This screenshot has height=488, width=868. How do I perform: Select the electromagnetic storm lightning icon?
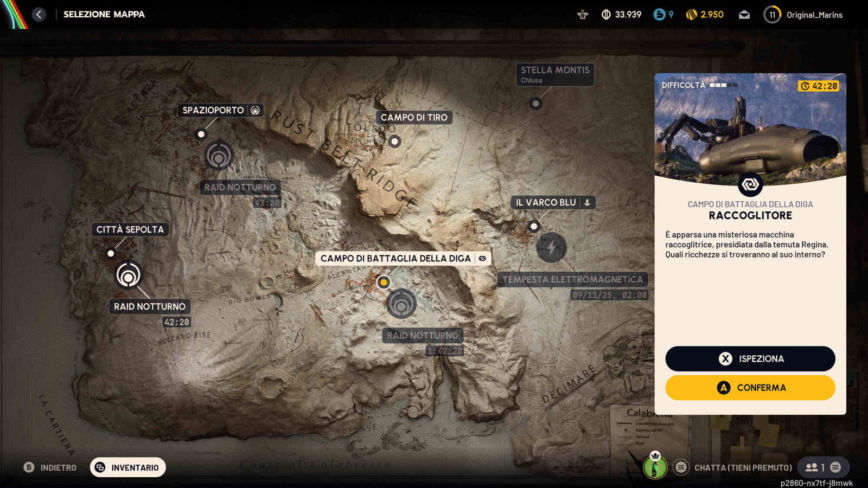click(x=551, y=248)
